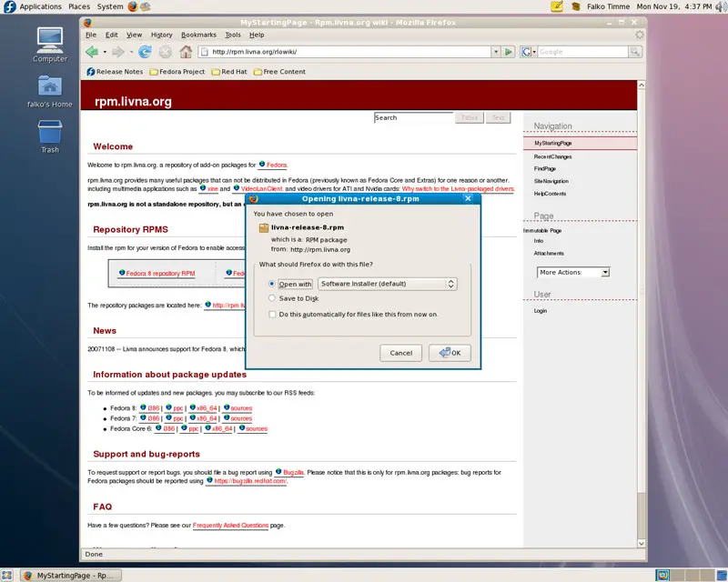Launch Firefox from the top panel icon
This screenshot has height=582, width=728.
132,6
